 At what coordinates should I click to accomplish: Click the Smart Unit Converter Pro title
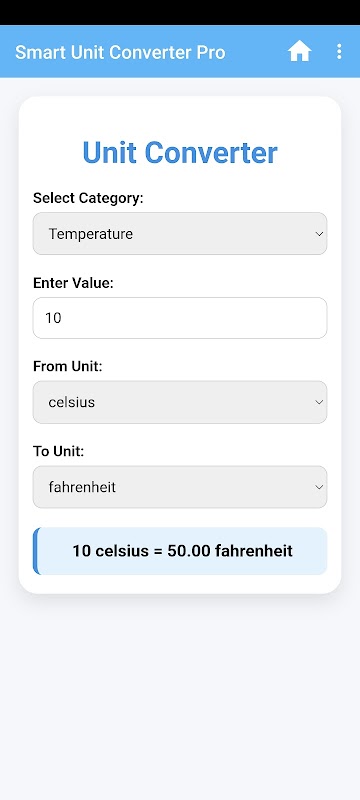[x=120, y=52]
